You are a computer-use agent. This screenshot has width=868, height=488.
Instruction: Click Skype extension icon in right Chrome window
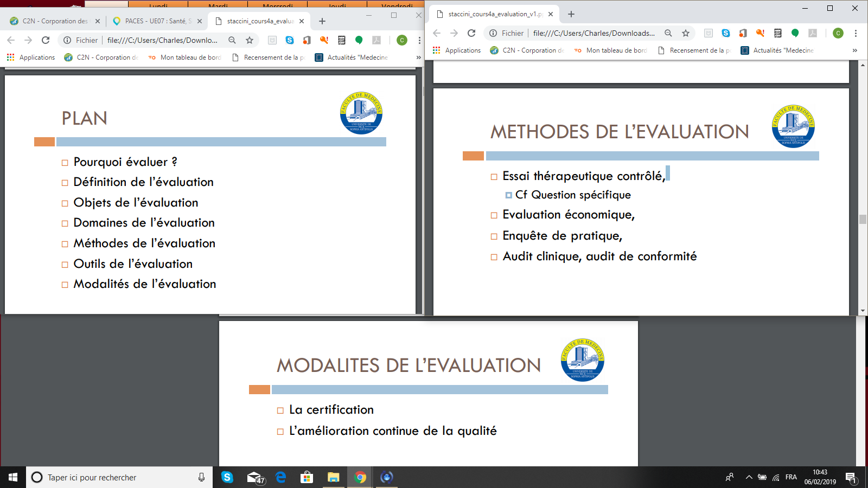tap(726, 33)
